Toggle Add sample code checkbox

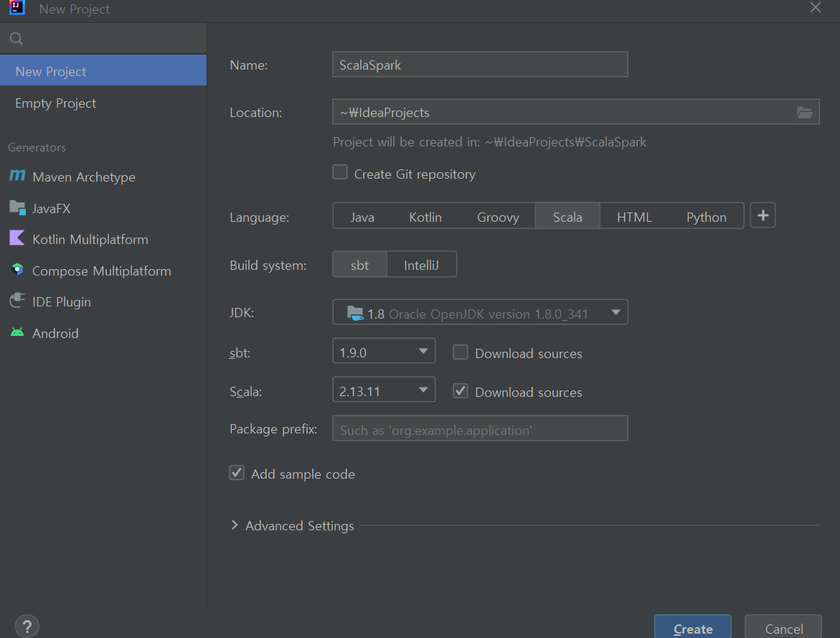(x=237, y=473)
